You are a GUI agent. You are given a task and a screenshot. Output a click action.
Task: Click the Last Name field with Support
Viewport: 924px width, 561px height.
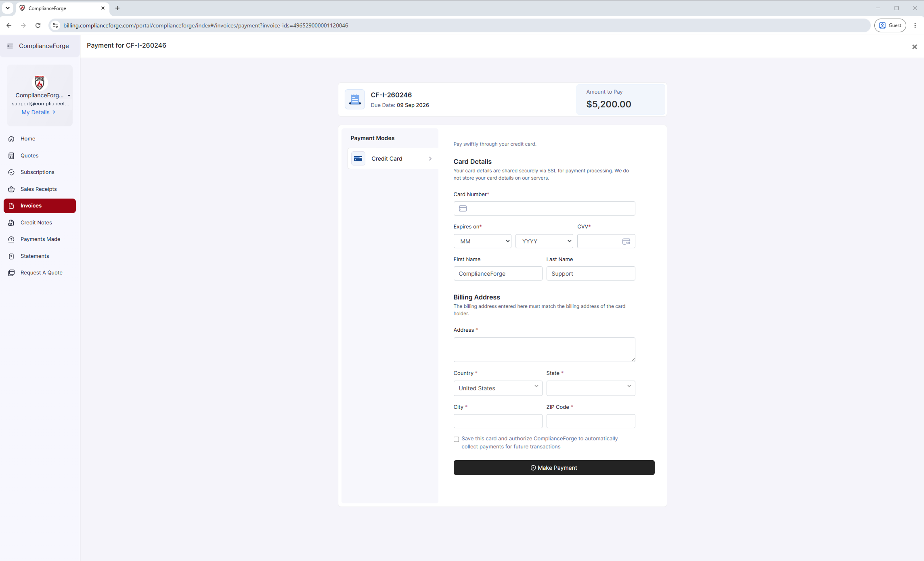click(x=591, y=273)
